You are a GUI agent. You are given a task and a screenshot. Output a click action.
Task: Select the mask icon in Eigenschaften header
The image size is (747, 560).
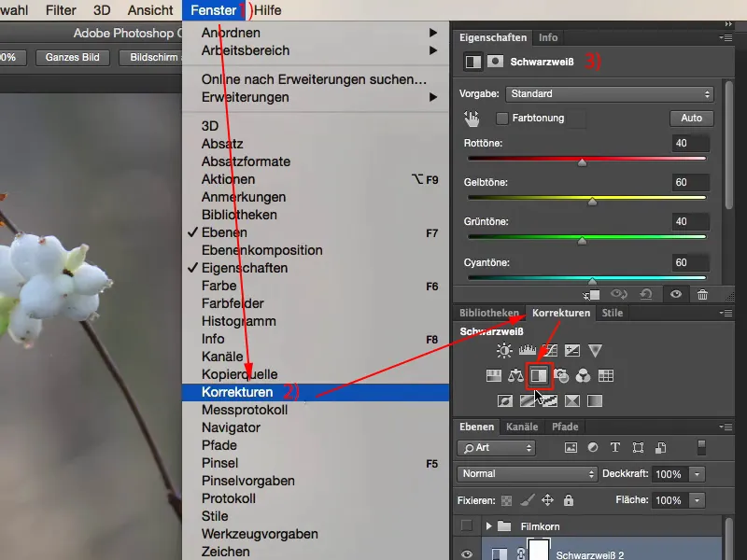[x=495, y=62]
